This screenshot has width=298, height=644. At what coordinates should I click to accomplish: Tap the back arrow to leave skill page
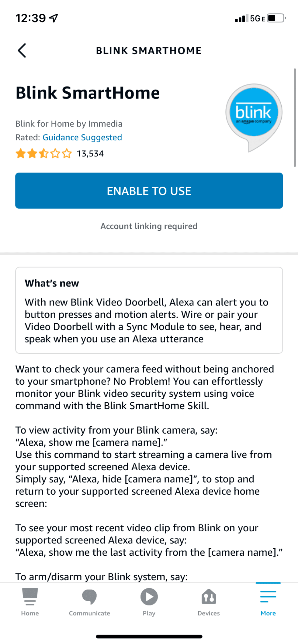pyautogui.click(x=22, y=50)
